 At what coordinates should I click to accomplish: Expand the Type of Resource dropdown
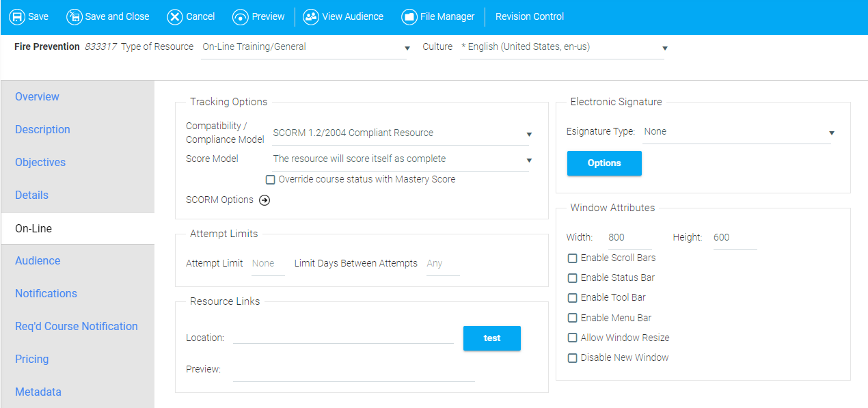pyautogui.click(x=303, y=48)
